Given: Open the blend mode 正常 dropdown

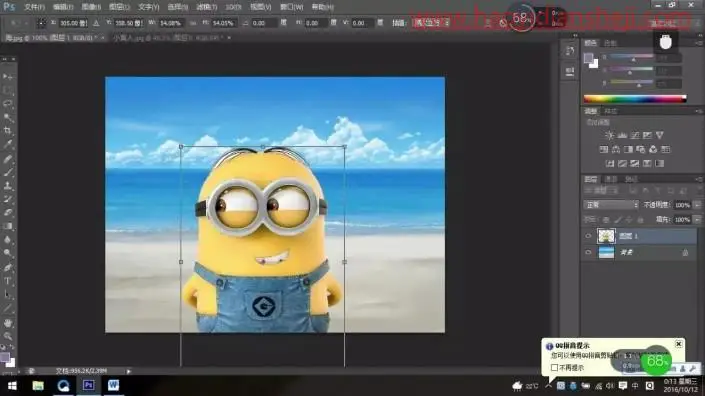Looking at the screenshot, I should 611,205.
